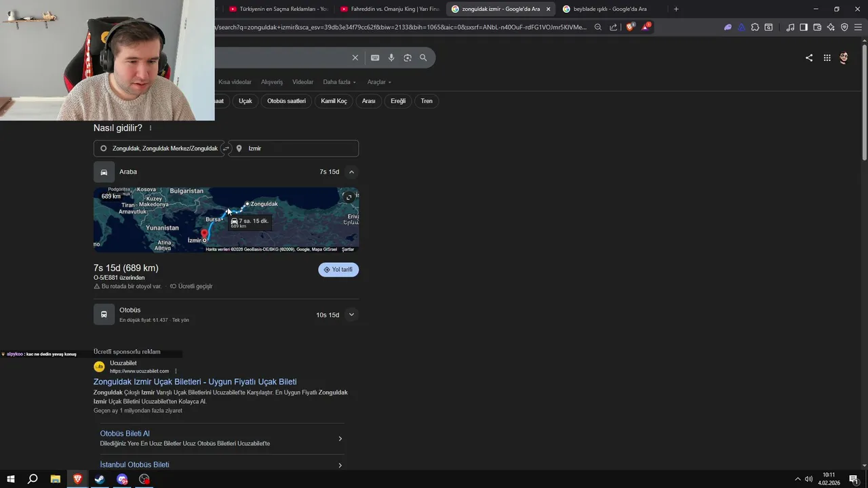
Task: Select the Tren filter chip
Action: pos(427,101)
